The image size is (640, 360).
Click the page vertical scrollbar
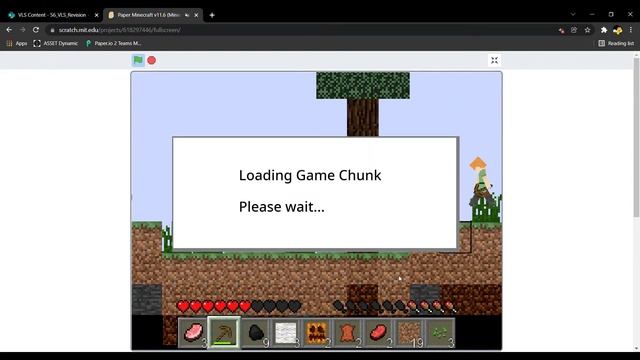click(636, 139)
